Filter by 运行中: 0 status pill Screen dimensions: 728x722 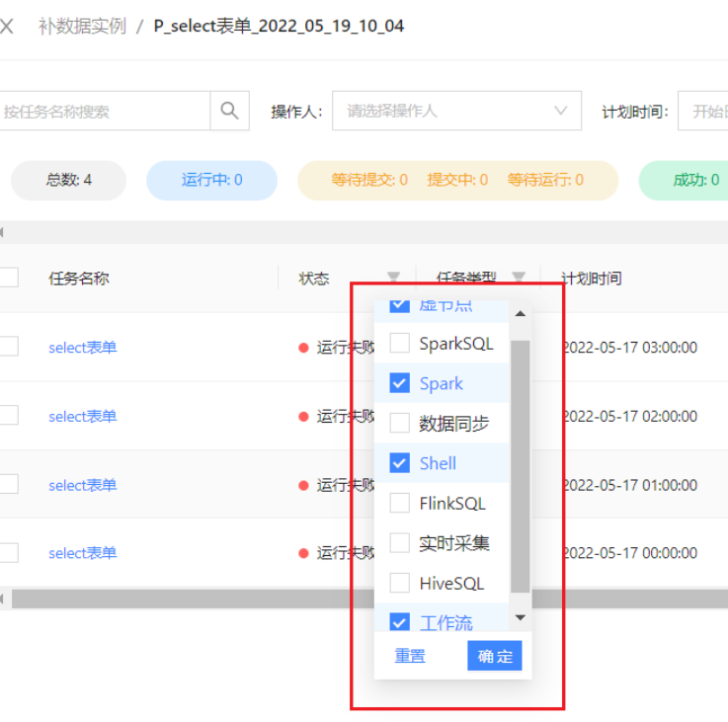(211, 180)
